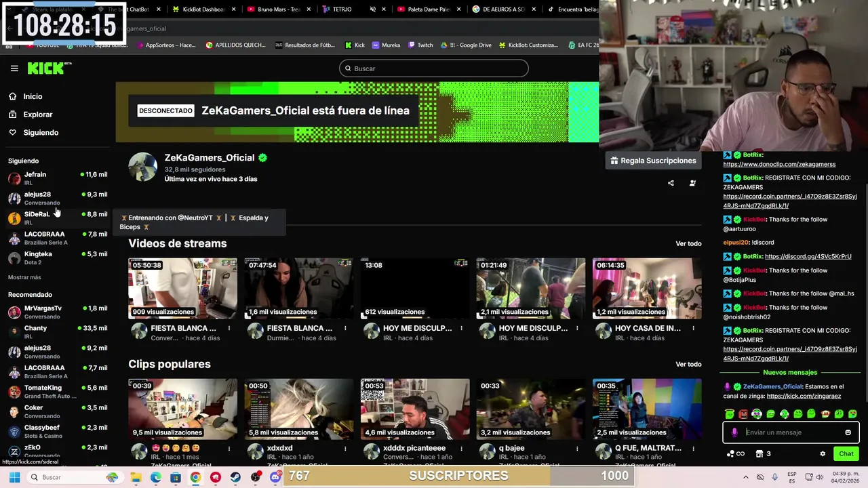Insert the red angry face emote
868x488 pixels.
click(743, 414)
